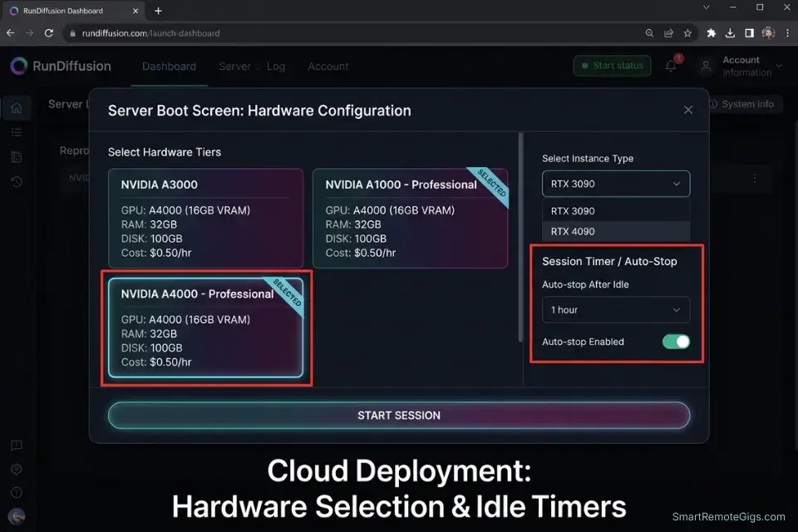The height and width of the screenshot is (532, 798).
Task: Click the RunDiffusion brand name text
Action: pos(71,66)
